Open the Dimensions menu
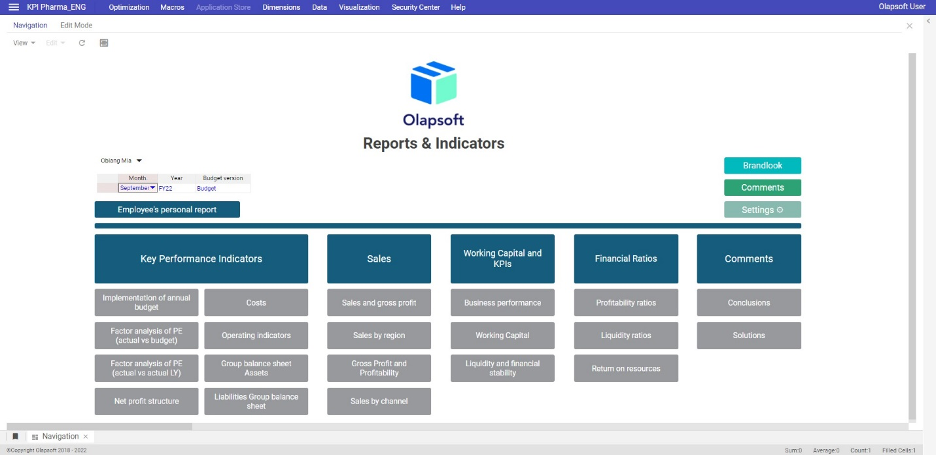Viewport: 936px width, 456px height. 281,7
